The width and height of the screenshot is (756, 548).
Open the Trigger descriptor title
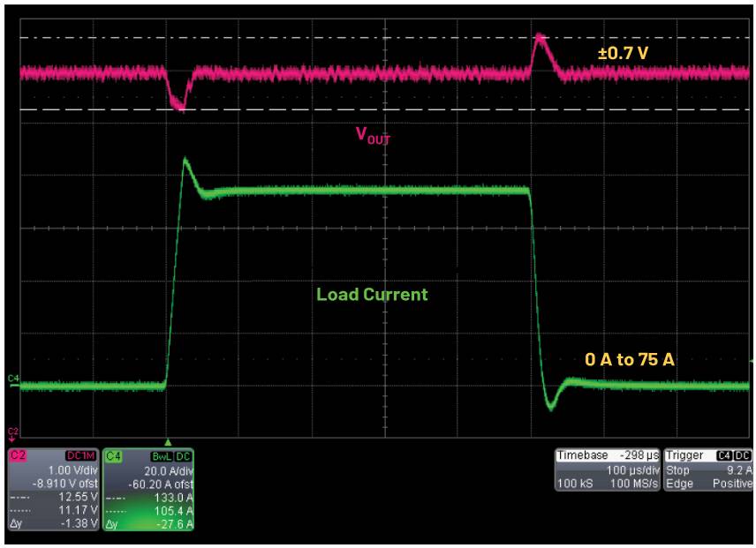684,455
